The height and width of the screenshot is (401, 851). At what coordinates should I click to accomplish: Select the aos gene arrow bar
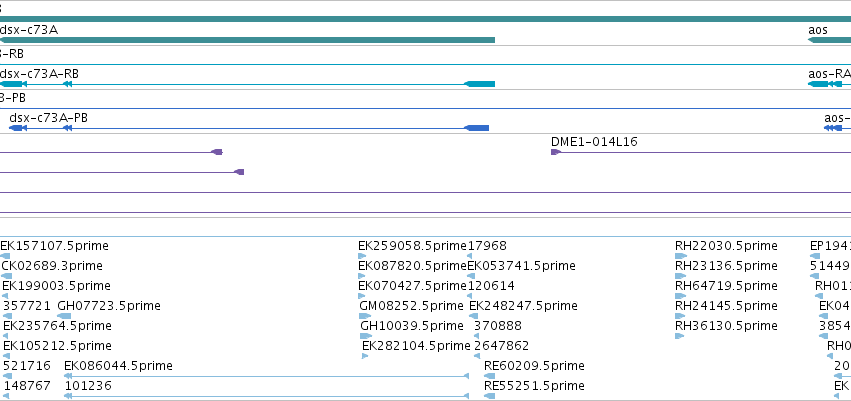[x=829, y=40]
